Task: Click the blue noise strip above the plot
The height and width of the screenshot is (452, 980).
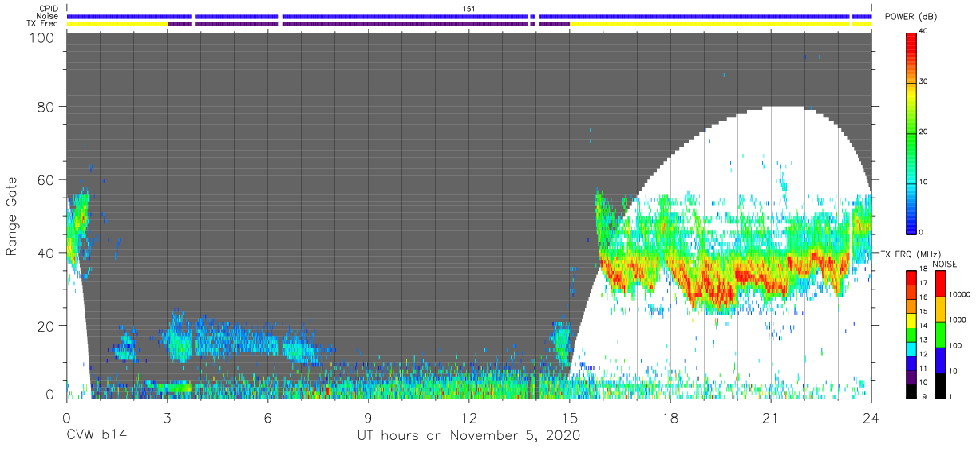Action: coord(469,16)
